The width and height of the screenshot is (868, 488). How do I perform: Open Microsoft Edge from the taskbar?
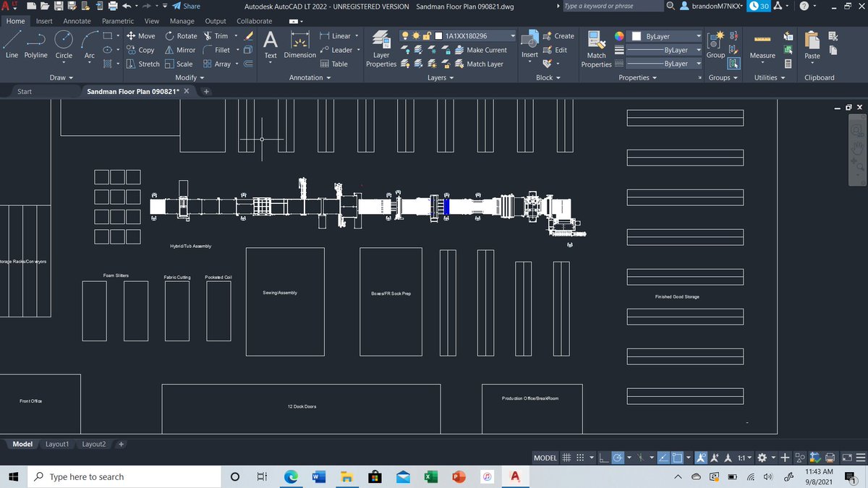coord(290,476)
